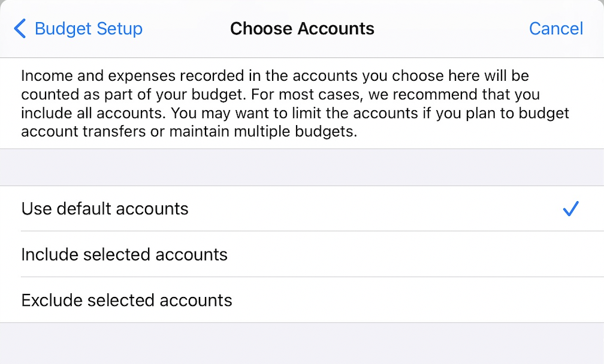
Task: Select the Use default accounts option
Action: pos(105,208)
